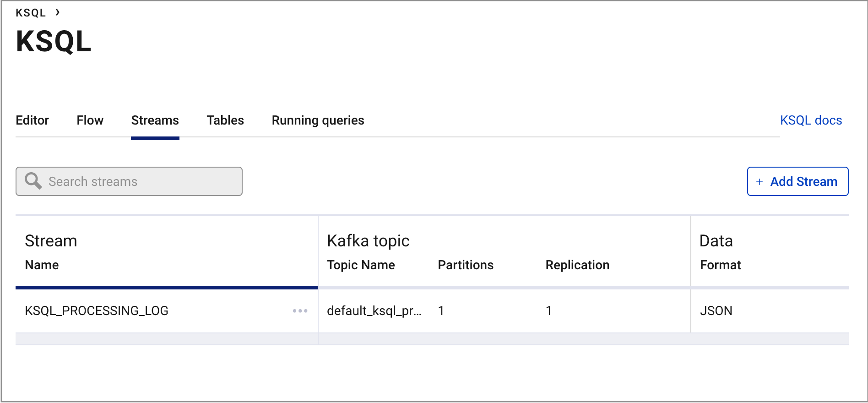Sort by stream Name column header
This screenshot has width=868, height=403.
[42, 265]
